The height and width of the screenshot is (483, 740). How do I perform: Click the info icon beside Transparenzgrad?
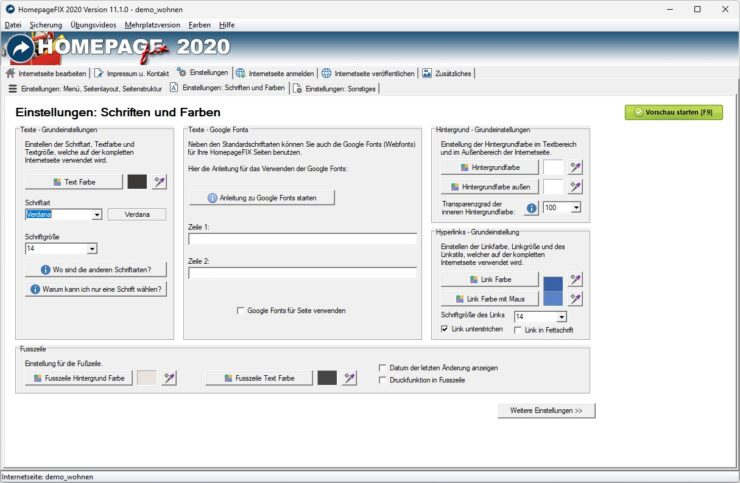pos(531,208)
